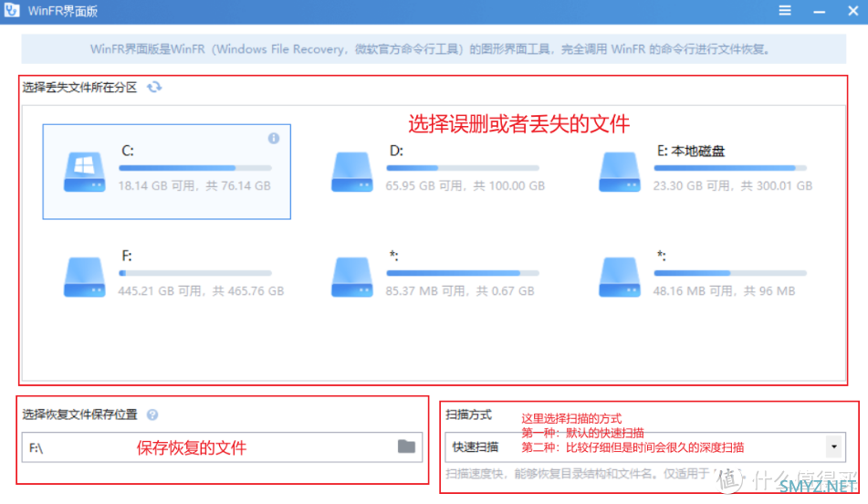This screenshot has height=504, width=868.
Task: Click the 选择丢失文件所在分区 heading
Action: point(79,88)
